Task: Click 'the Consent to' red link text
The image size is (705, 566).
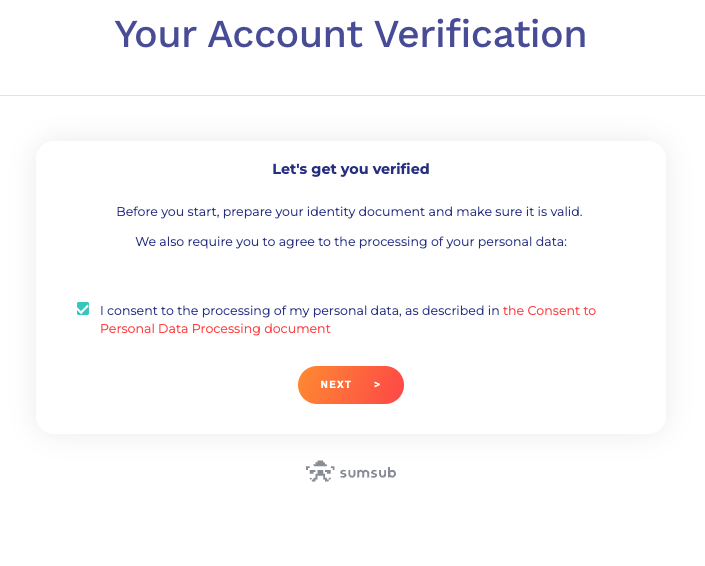Action: pyautogui.click(x=549, y=311)
